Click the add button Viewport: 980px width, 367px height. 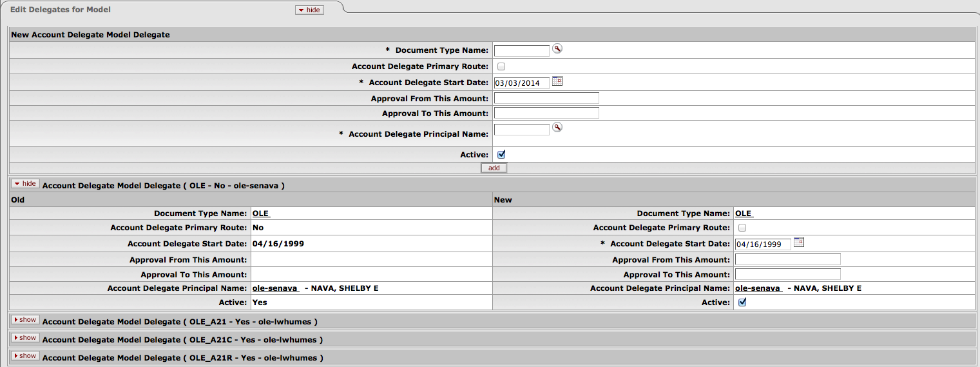[494, 168]
